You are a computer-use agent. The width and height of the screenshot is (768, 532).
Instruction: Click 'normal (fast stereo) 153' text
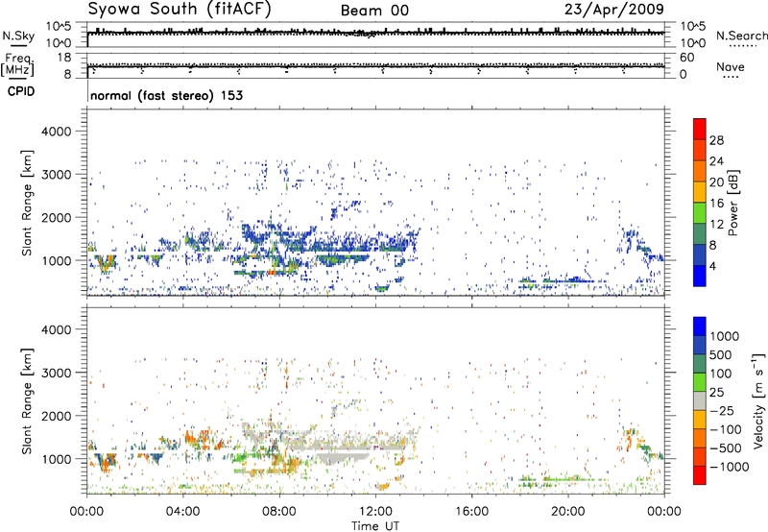pos(166,95)
